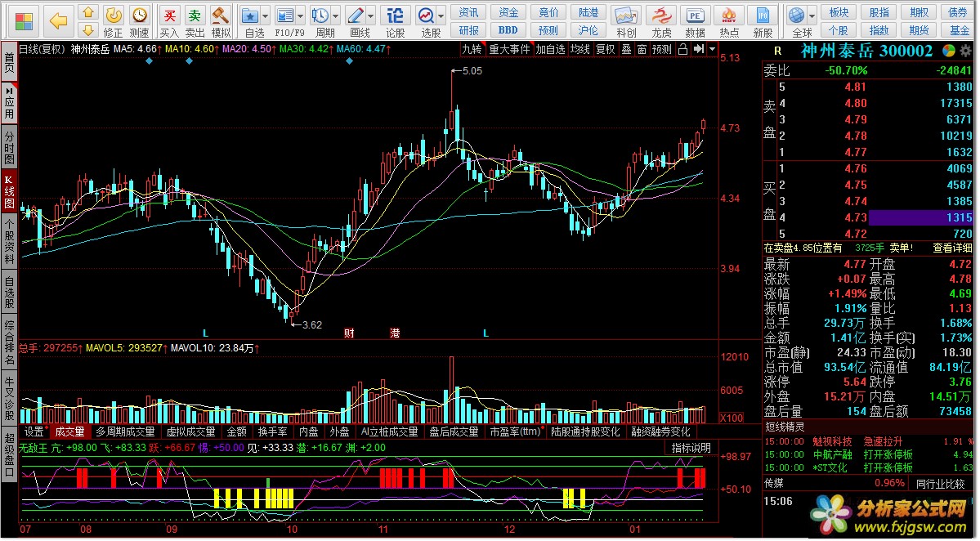The image size is (980, 541).
Task: Toggle 窗 multi-window mode
Action: 642,49
